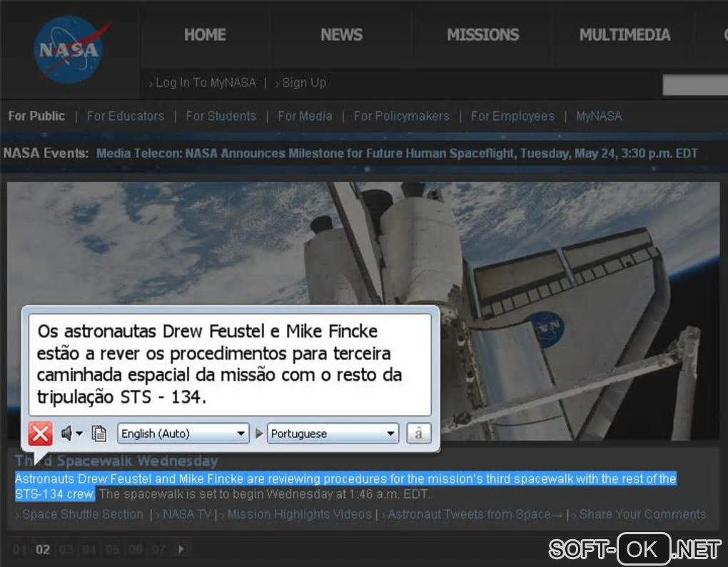Click the slideshow play arrow button
The image size is (728, 567).
pos(181,549)
